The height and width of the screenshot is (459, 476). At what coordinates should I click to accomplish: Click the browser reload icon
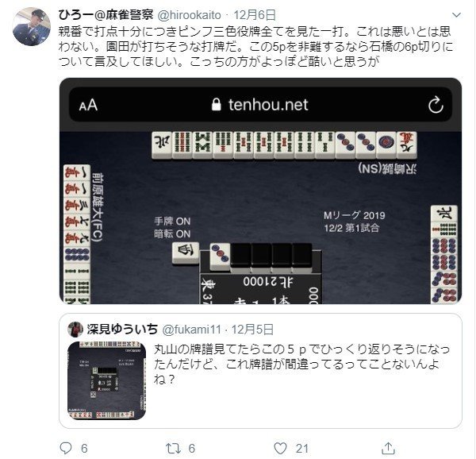pyautogui.click(x=436, y=105)
